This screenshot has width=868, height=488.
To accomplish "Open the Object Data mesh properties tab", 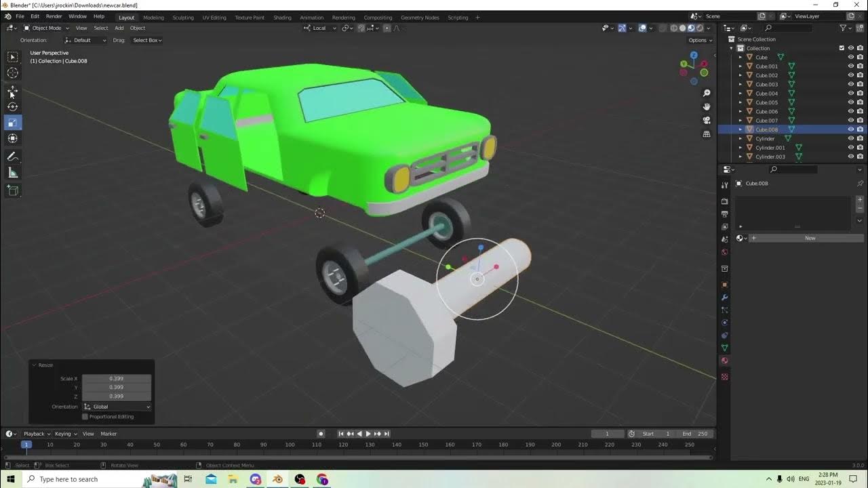I will (724, 348).
